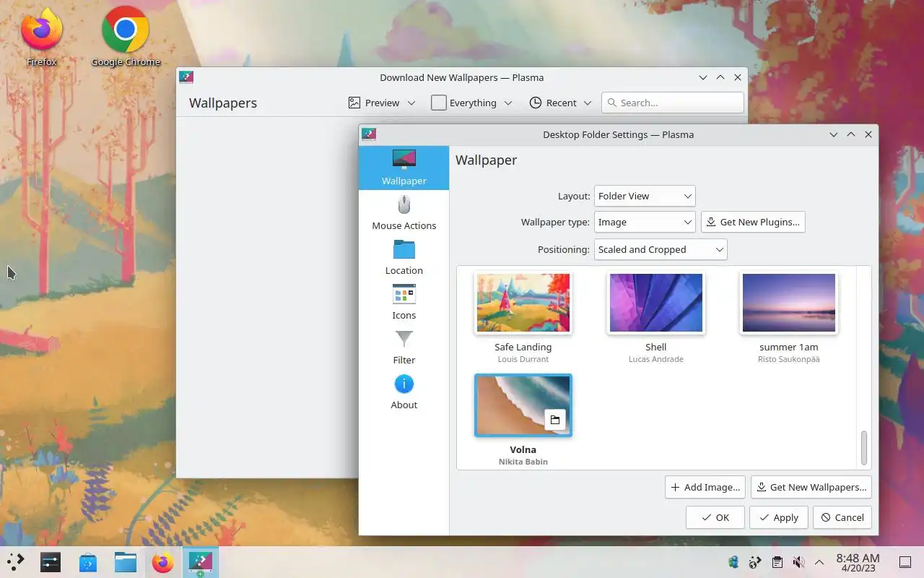This screenshot has height=578, width=924.
Task: Open System Settings from the taskbar
Action: (51, 562)
